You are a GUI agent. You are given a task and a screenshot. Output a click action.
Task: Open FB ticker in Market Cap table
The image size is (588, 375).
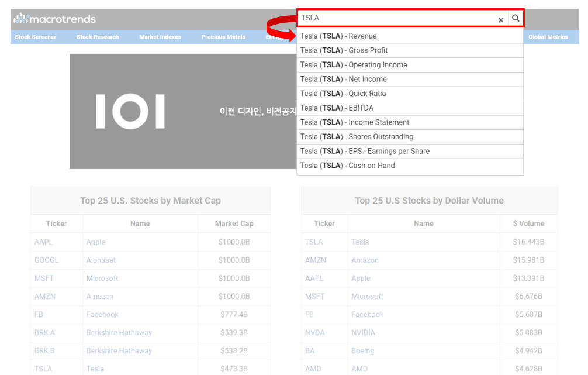pos(39,315)
